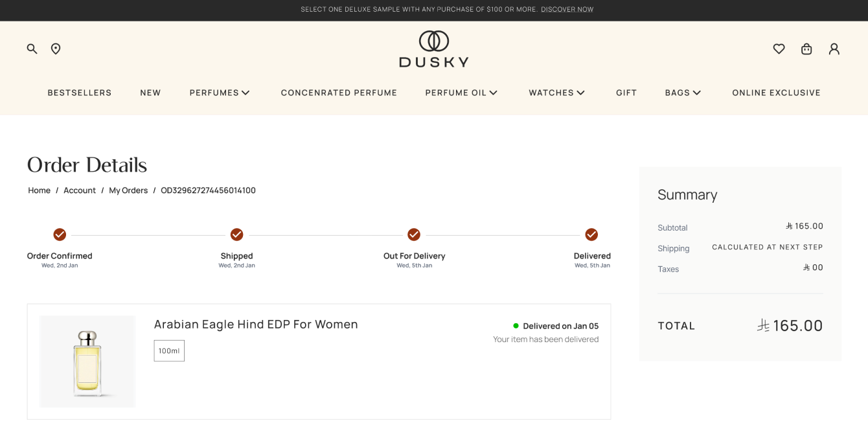Screen dimensions: 868x447
Task: Open the account profile icon
Action: [834, 49]
